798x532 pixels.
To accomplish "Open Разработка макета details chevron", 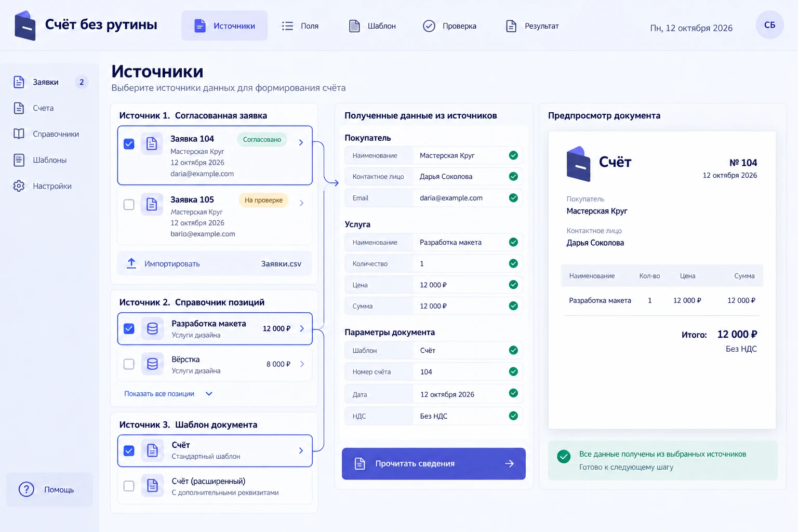I will (302, 328).
